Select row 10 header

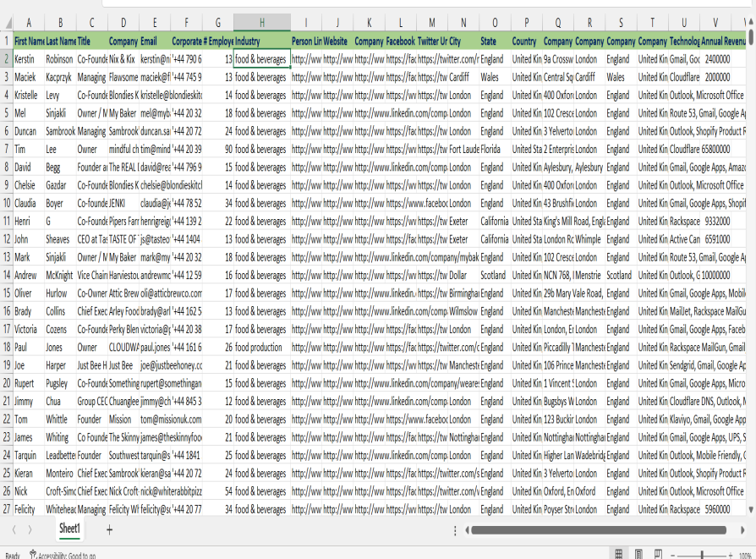click(x=7, y=203)
